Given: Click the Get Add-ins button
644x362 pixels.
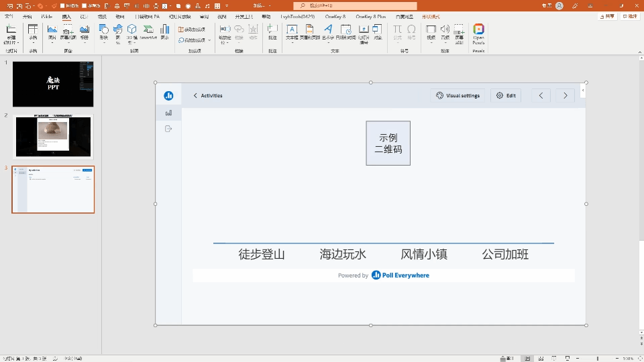Looking at the screenshot, I should 192,29.
